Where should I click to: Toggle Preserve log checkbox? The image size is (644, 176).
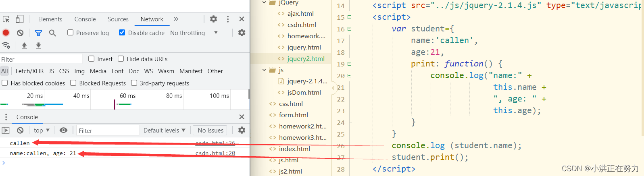70,33
